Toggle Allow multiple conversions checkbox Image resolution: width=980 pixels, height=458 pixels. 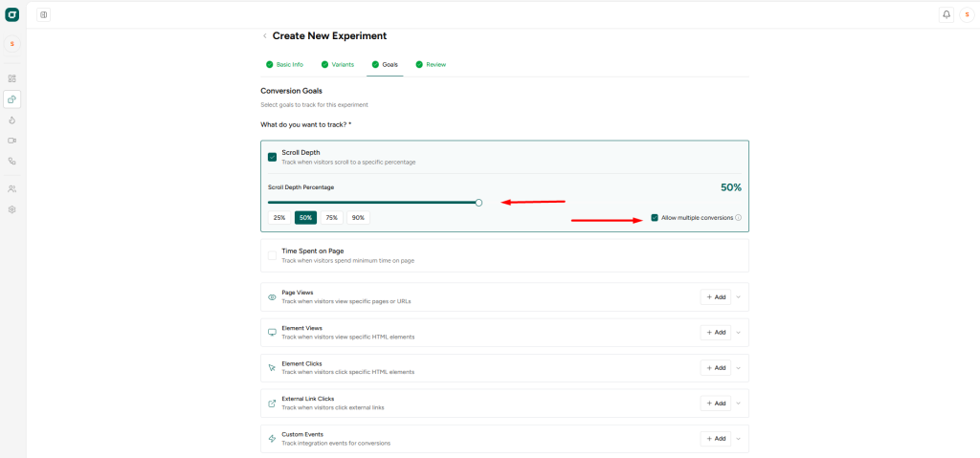coord(655,217)
